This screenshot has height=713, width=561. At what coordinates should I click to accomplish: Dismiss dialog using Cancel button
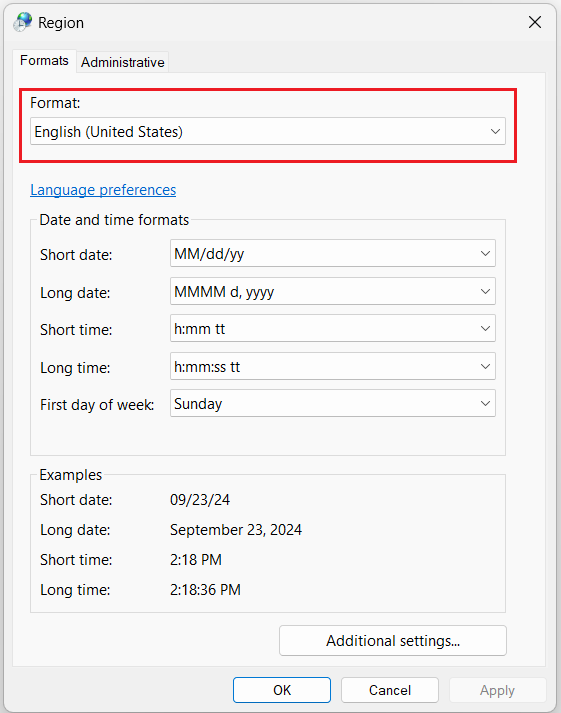tap(390, 690)
